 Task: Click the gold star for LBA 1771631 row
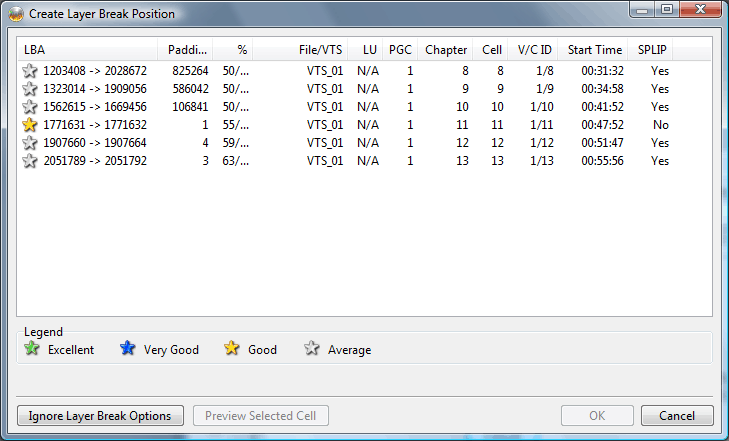click(x=30, y=125)
